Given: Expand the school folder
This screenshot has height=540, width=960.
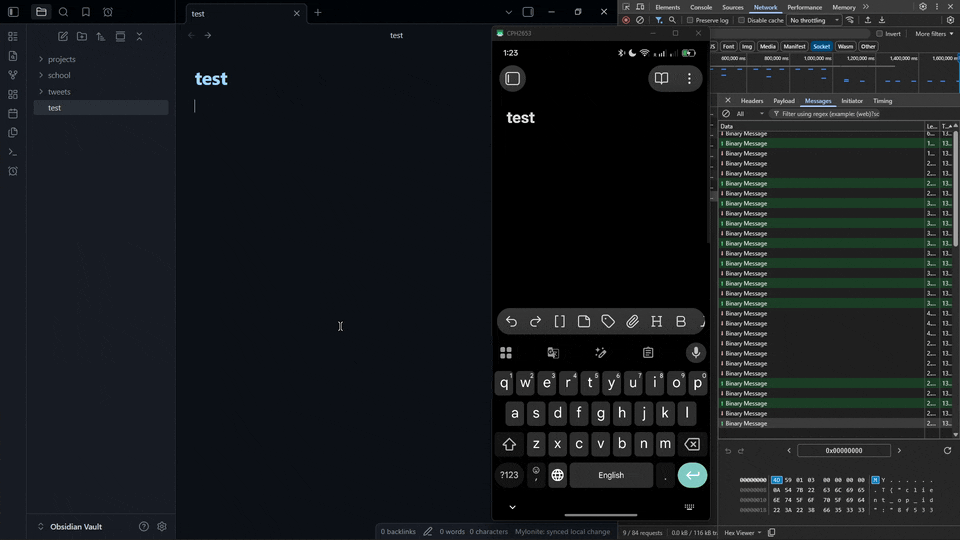Looking at the screenshot, I should pyautogui.click(x=41, y=75).
